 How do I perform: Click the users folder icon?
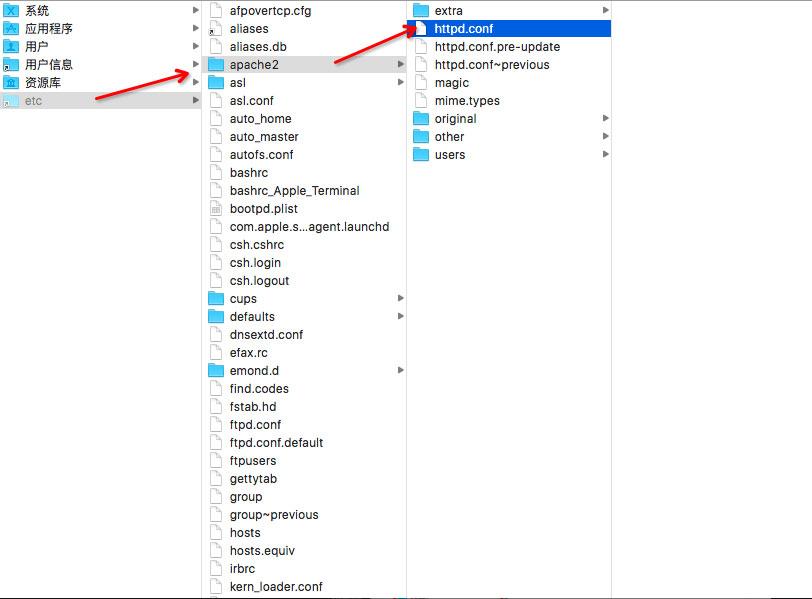tap(421, 154)
